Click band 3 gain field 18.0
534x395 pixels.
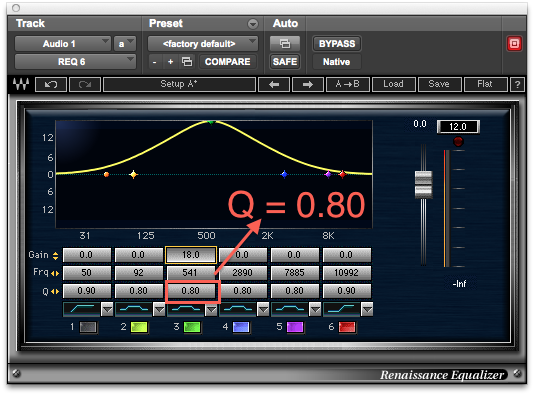point(191,255)
